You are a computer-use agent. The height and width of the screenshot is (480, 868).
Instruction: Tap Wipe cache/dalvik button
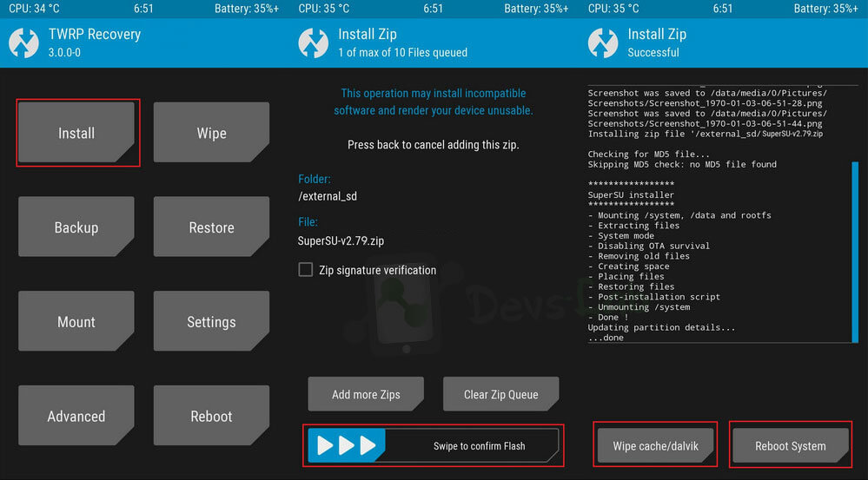point(655,446)
